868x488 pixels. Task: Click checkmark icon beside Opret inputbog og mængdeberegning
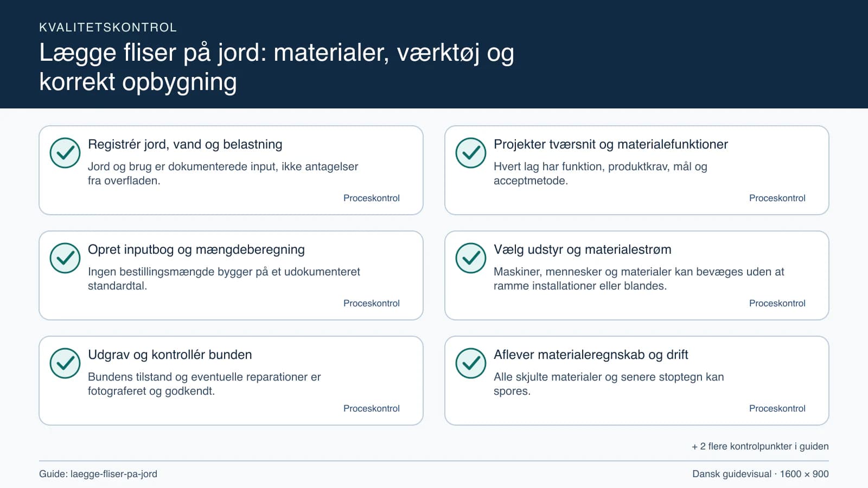coord(65,258)
